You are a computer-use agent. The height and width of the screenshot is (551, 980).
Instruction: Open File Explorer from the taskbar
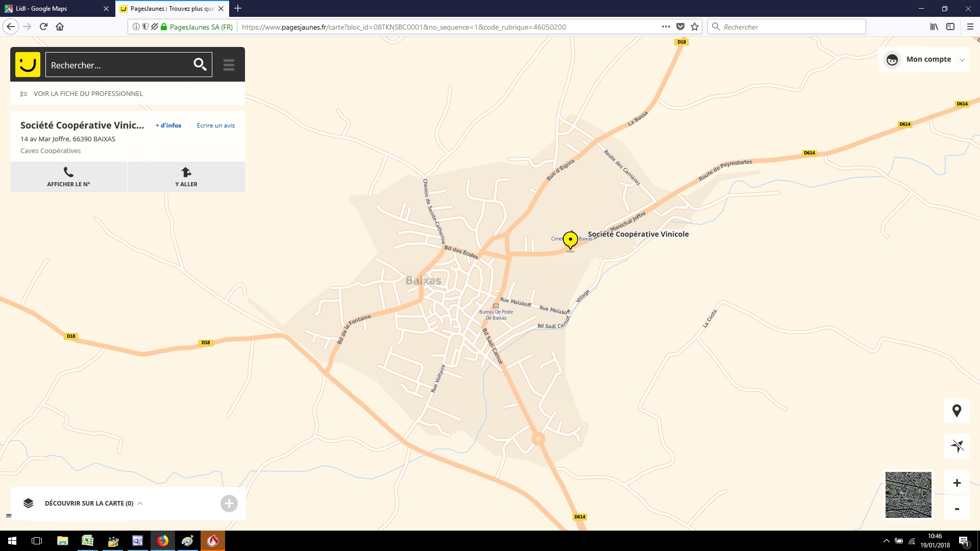click(x=62, y=541)
